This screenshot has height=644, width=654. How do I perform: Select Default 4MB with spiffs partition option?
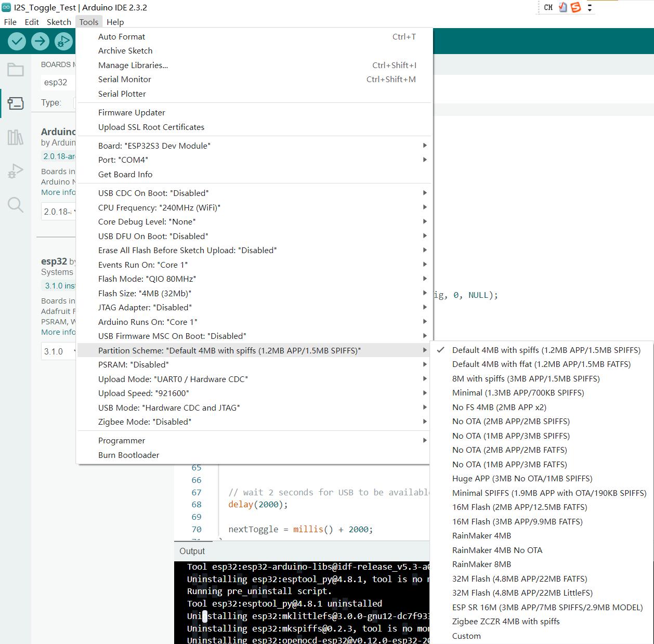546,350
